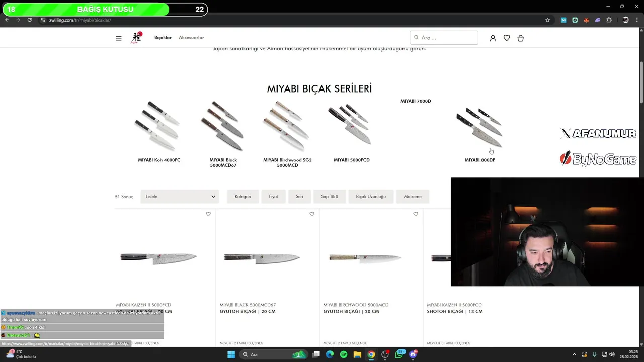Click the Birchwood Gyutoh knife image
Viewport: 644px width, 362px height.
[x=365, y=258]
